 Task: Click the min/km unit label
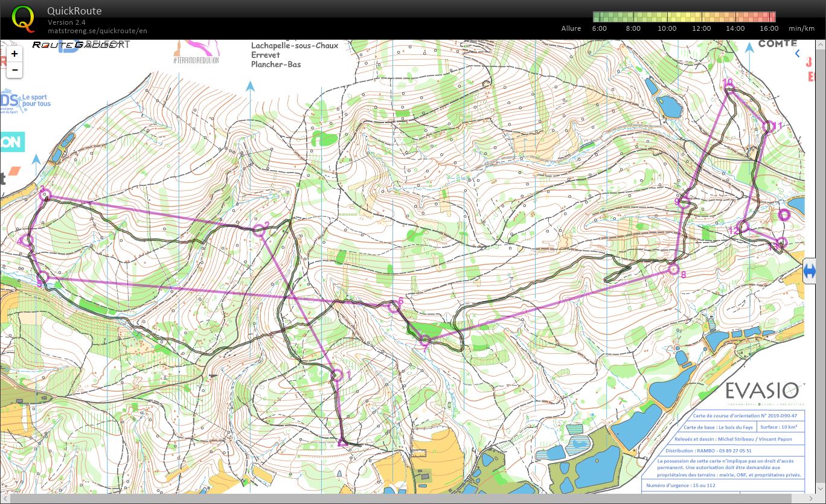click(801, 28)
